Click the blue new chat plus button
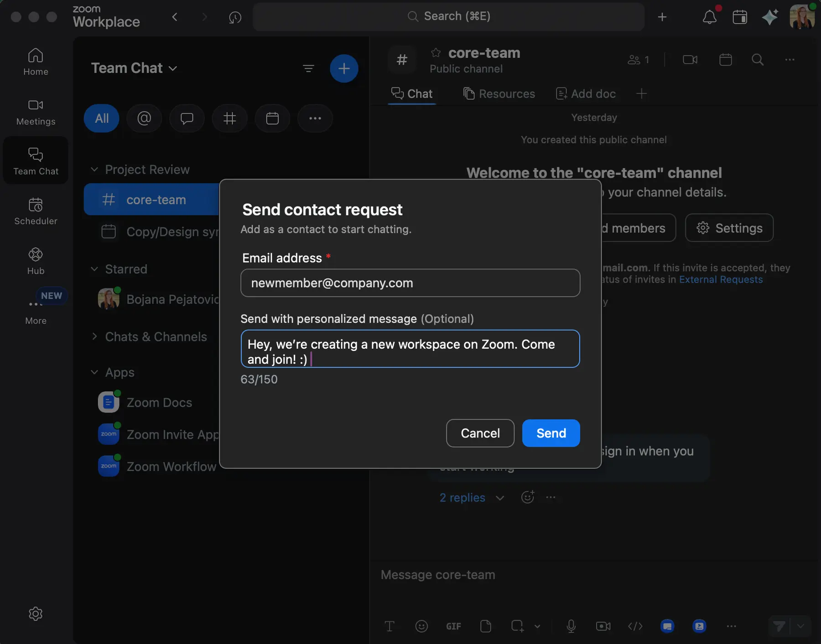 [344, 68]
